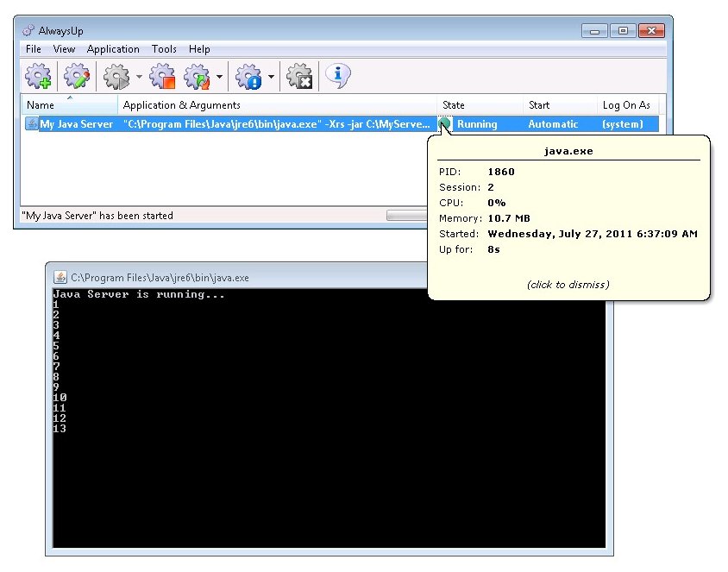Click the Started date 'Wednesday, July 27, 2011'

pyautogui.click(x=560, y=234)
